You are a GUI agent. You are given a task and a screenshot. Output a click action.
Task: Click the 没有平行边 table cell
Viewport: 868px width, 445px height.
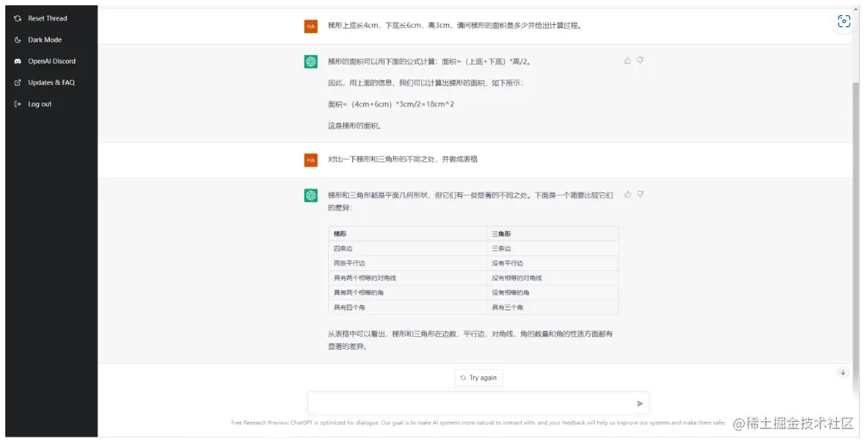tap(552, 263)
